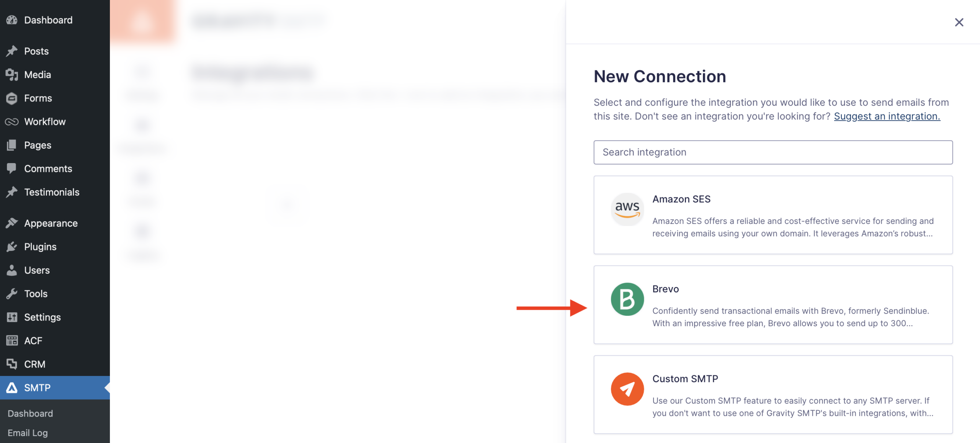Image resolution: width=980 pixels, height=443 pixels.
Task: Choose the Custom SMTP integration title
Action: 685,379
